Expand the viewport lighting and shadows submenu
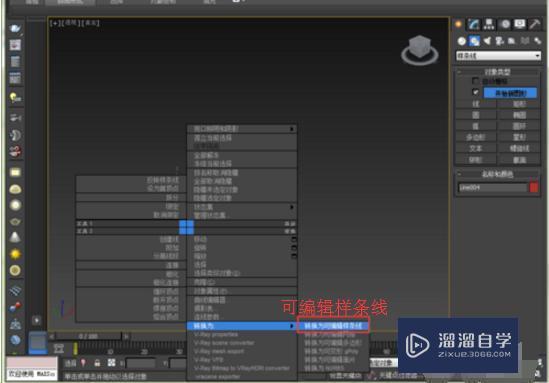549x383 pixels. click(x=242, y=129)
